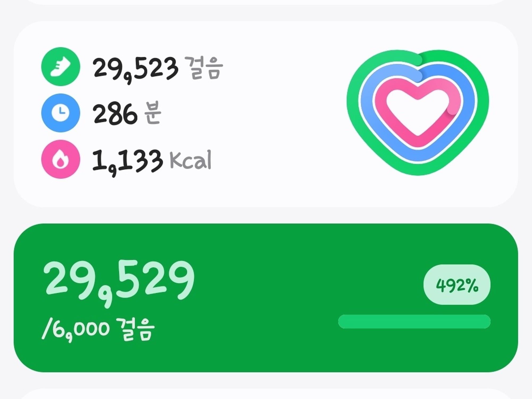Viewport: 532px width, 399px height.
Task: Tap the blue clock active-time icon
Action: (x=61, y=113)
